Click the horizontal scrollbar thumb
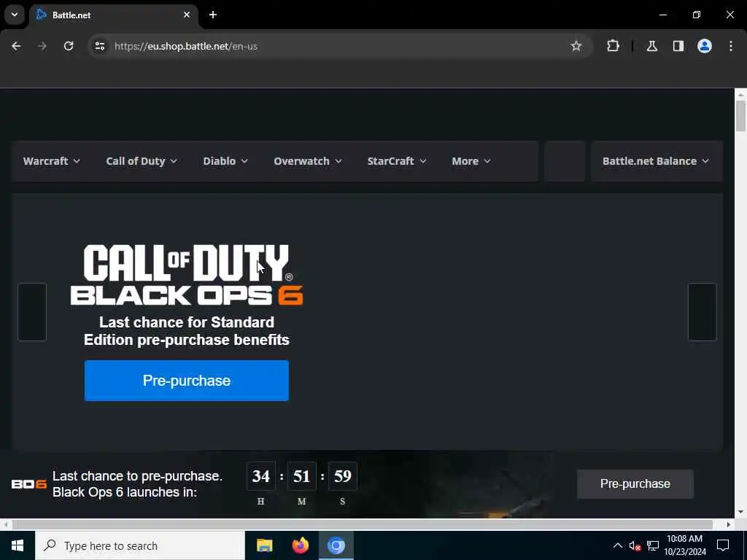 pyautogui.click(x=363, y=524)
